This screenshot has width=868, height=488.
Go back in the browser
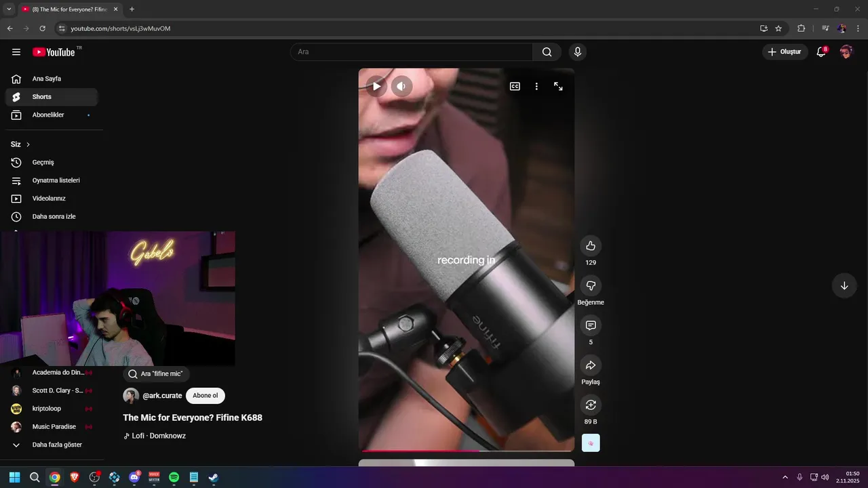click(9, 28)
